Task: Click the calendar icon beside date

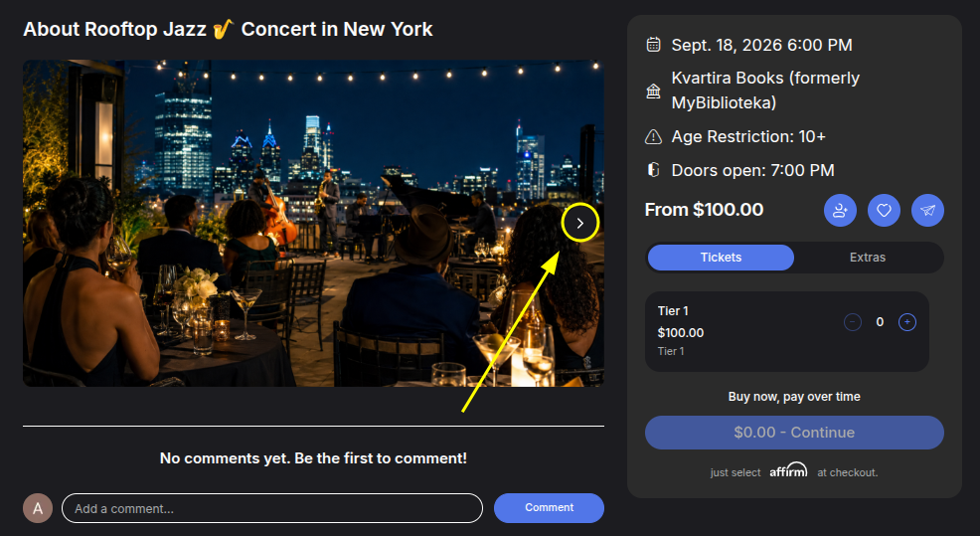Action: [x=653, y=45]
